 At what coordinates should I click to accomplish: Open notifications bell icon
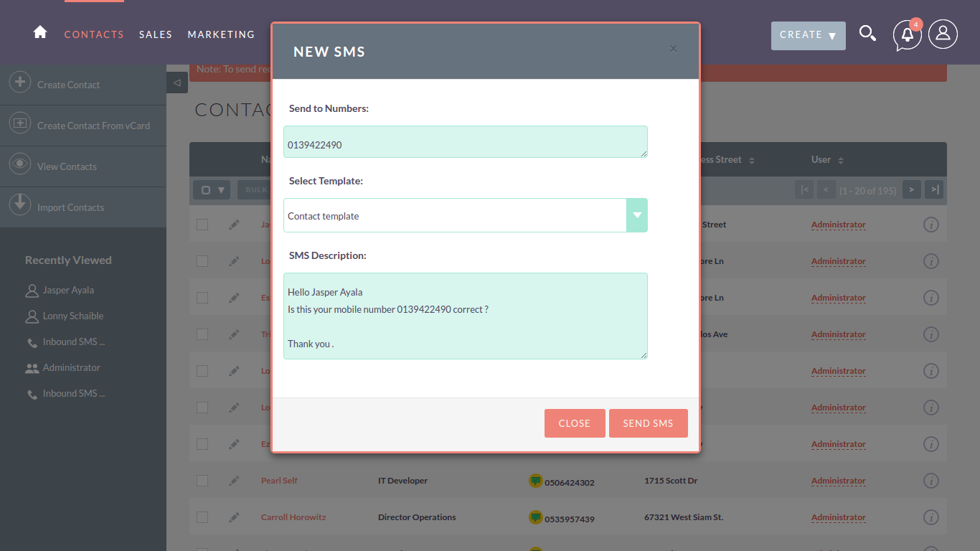[907, 35]
